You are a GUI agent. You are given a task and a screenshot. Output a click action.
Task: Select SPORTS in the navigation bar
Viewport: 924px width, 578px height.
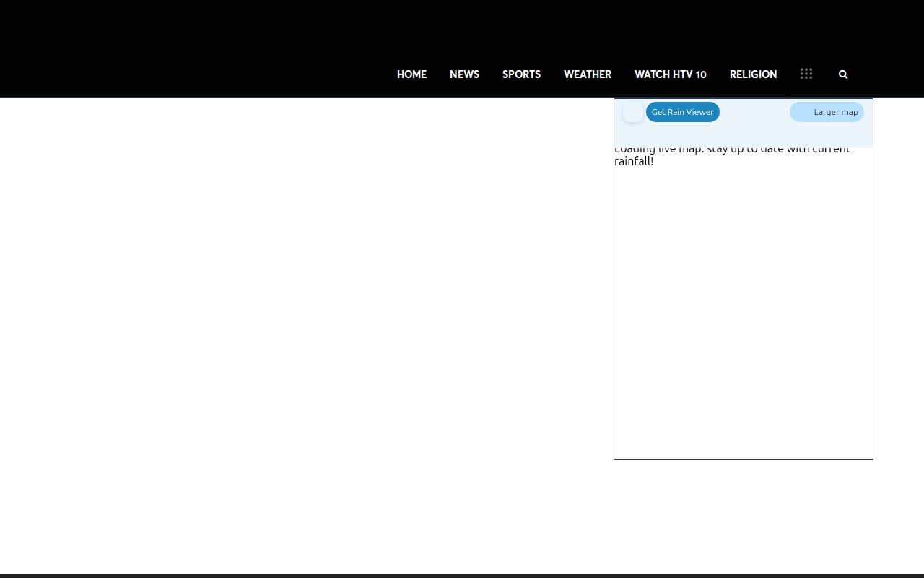click(x=521, y=74)
